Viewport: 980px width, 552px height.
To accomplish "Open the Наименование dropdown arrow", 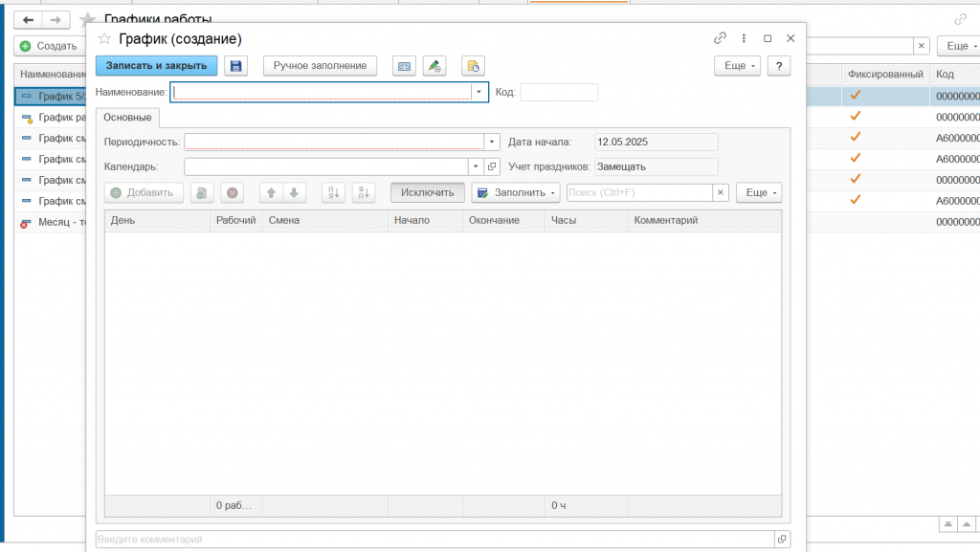I will pyautogui.click(x=479, y=92).
